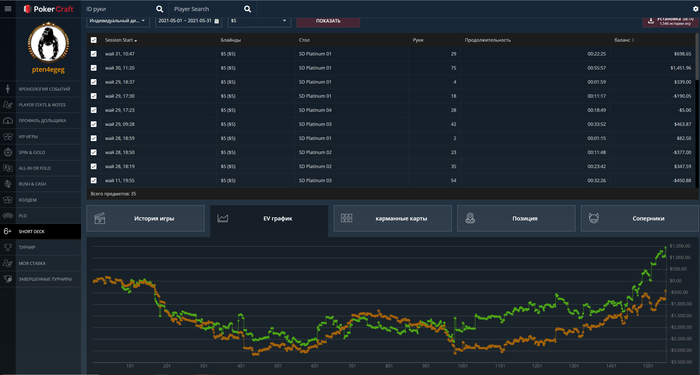The image size is (700, 375).
Task: Click the ПОКАЗАТЬ button
Action: pos(328,21)
